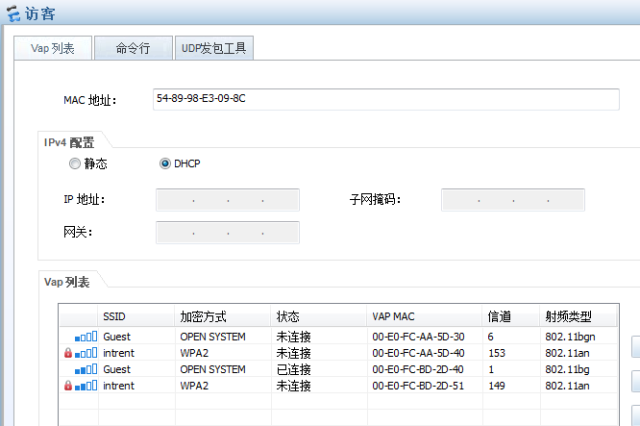Viewport: 640px width, 426px height.
Task: Click the 802.11bgn radio type cell
Action: point(570,337)
